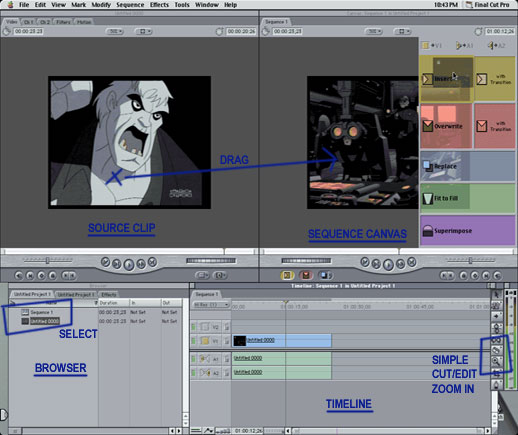Choose Superimpose edit overlay
Image resolution: width=518 pixels, height=435 pixels.
click(x=468, y=230)
